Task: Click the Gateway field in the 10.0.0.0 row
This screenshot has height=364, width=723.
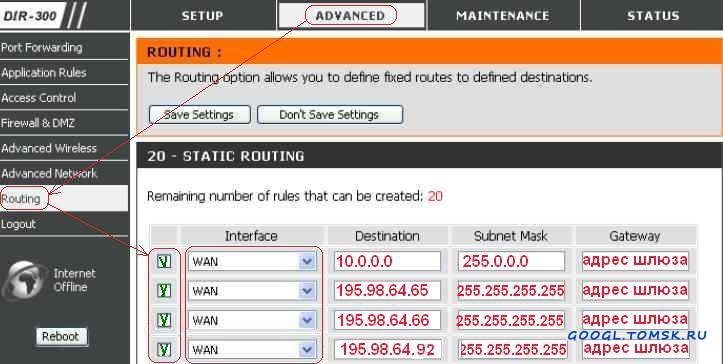Action: coord(635,261)
